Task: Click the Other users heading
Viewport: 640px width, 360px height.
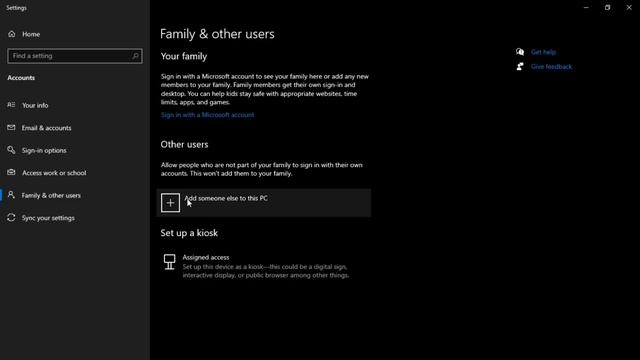Action: (x=184, y=144)
